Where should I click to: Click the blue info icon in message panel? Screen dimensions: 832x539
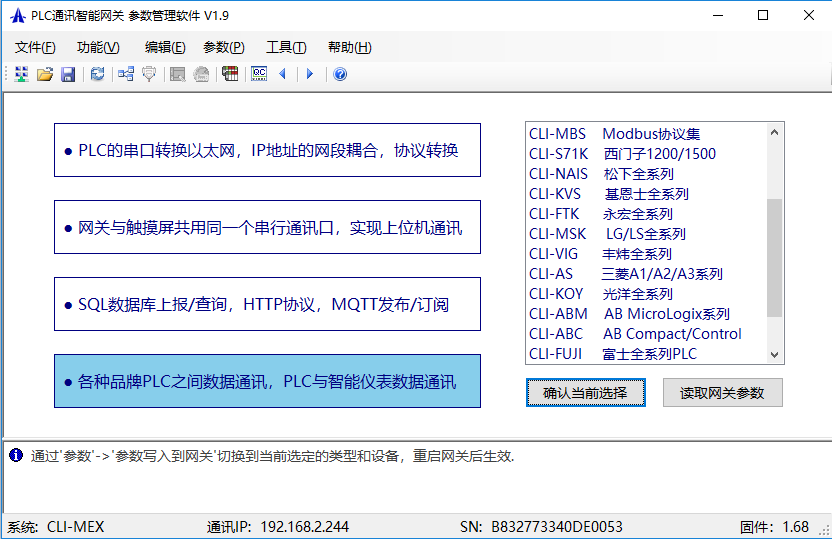click(x=16, y=455)
